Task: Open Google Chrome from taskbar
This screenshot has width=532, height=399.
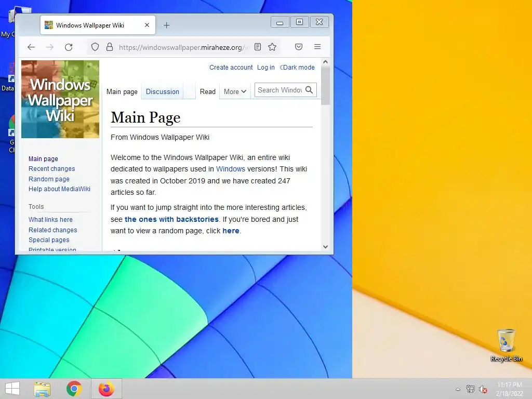Action: click(74, 389)
